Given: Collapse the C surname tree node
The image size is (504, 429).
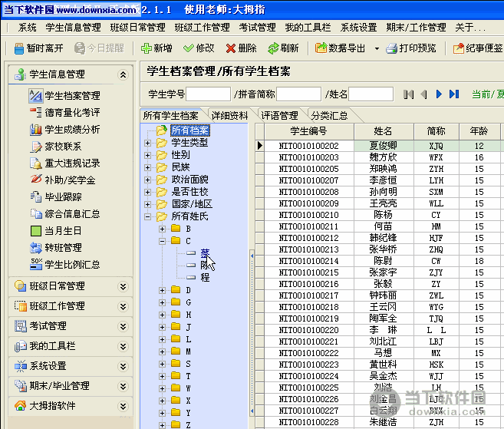Looking at the screenshot, I should coord(163,241).
